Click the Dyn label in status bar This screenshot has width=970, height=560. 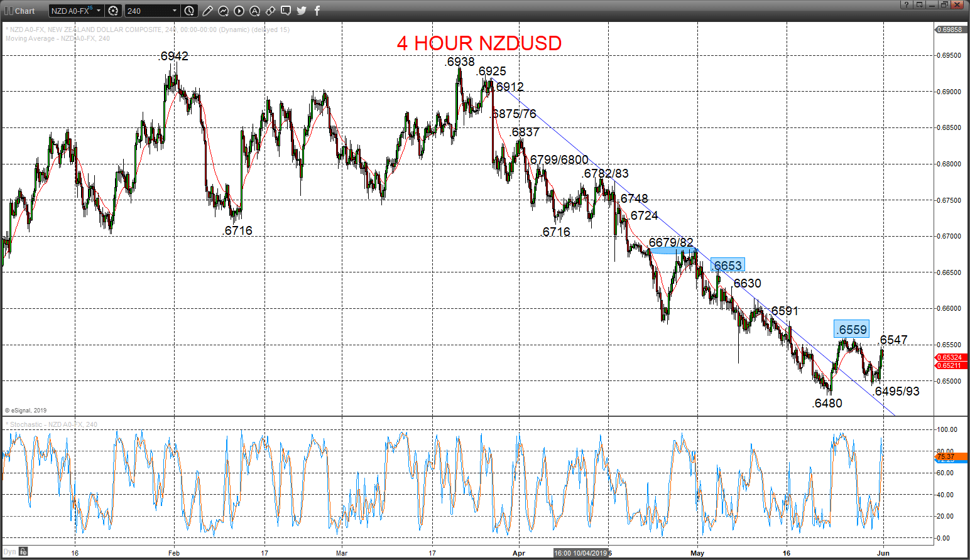pyautogui.click(x=9, y=552)
